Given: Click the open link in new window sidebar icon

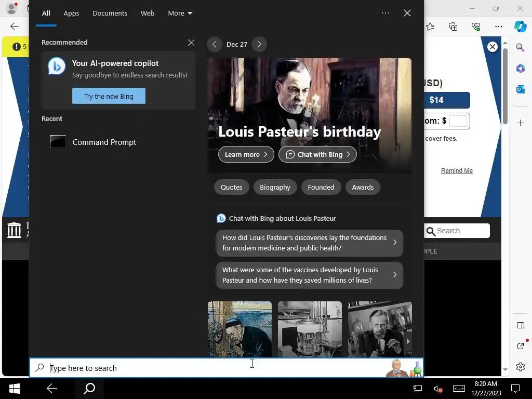Looking at the screenshot, I should click(x=521, y=345).
